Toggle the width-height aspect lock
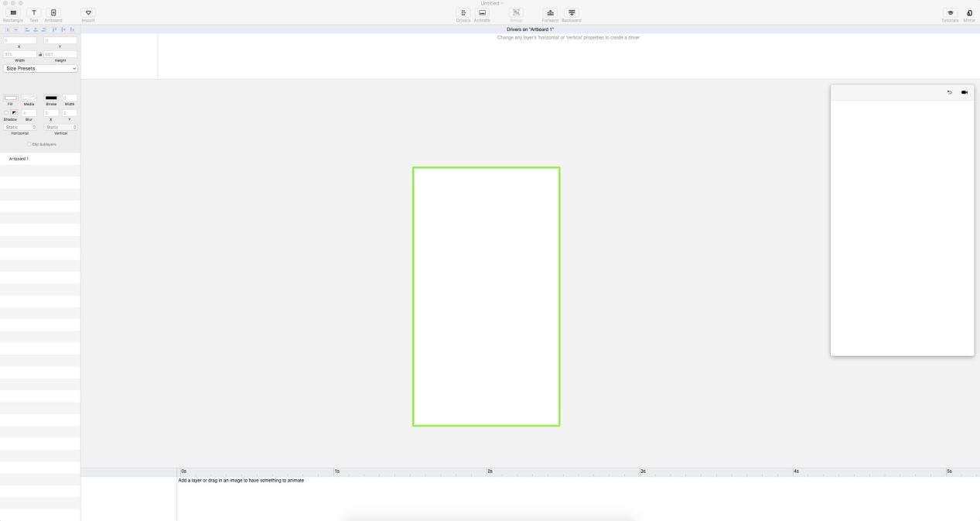This screenshot has height=521, width=980. coord(40,54)
